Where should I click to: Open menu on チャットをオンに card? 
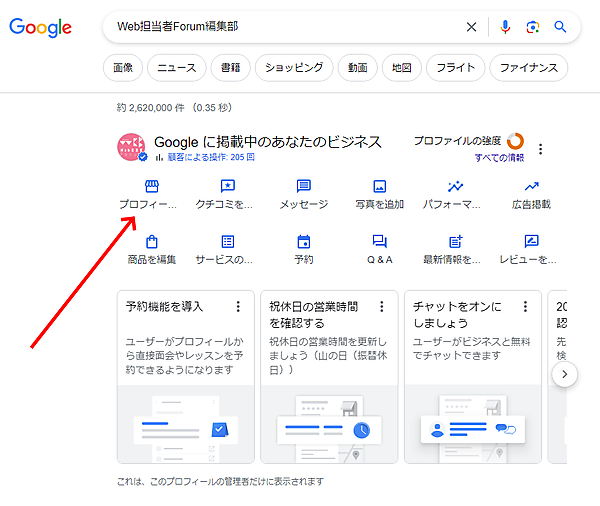click(525, 306)
